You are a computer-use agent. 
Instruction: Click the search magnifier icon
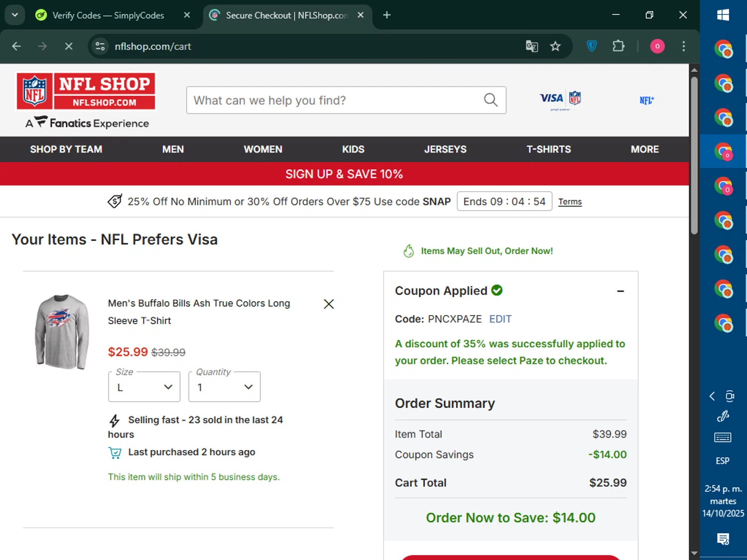pos(491,100)
